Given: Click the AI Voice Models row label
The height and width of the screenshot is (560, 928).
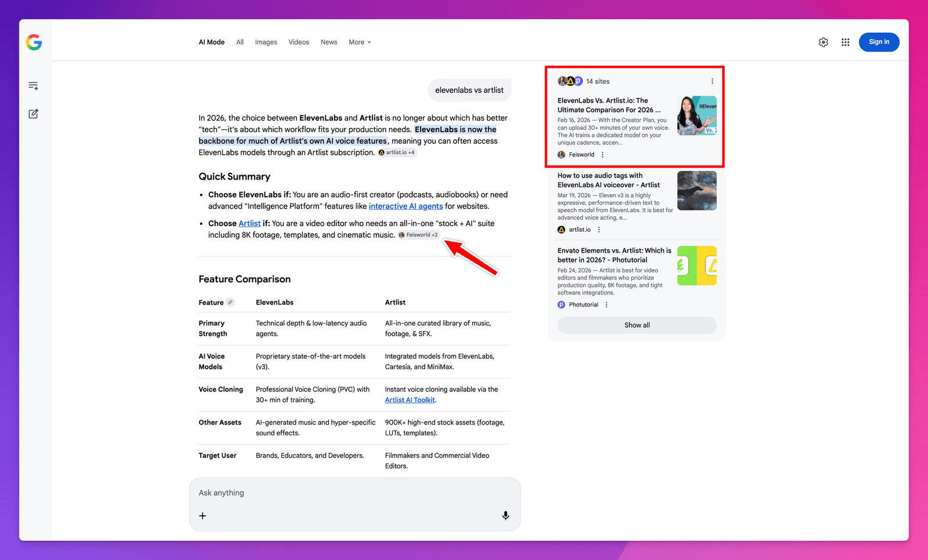Looking at the screenshot, I should [212, 362].
